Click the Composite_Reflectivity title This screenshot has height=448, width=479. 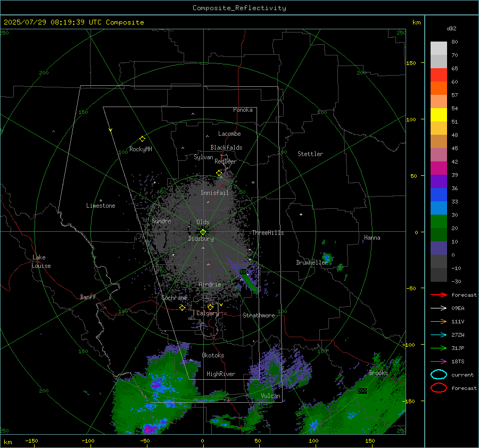pos(240,8)
